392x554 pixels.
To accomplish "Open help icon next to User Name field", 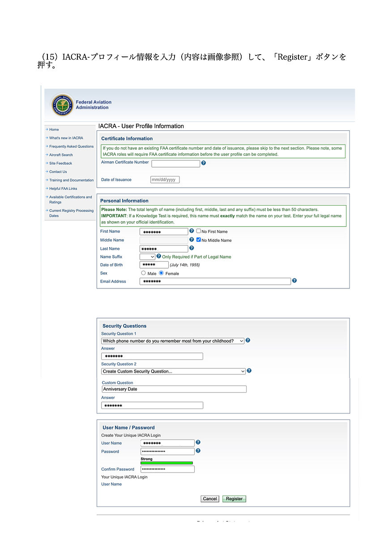I will tap(198, 442).
